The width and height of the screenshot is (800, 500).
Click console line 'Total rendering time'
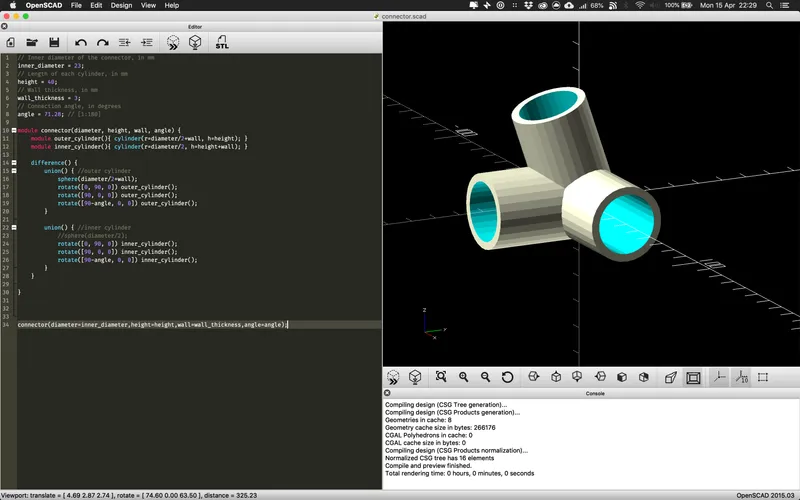click(459, 473)
